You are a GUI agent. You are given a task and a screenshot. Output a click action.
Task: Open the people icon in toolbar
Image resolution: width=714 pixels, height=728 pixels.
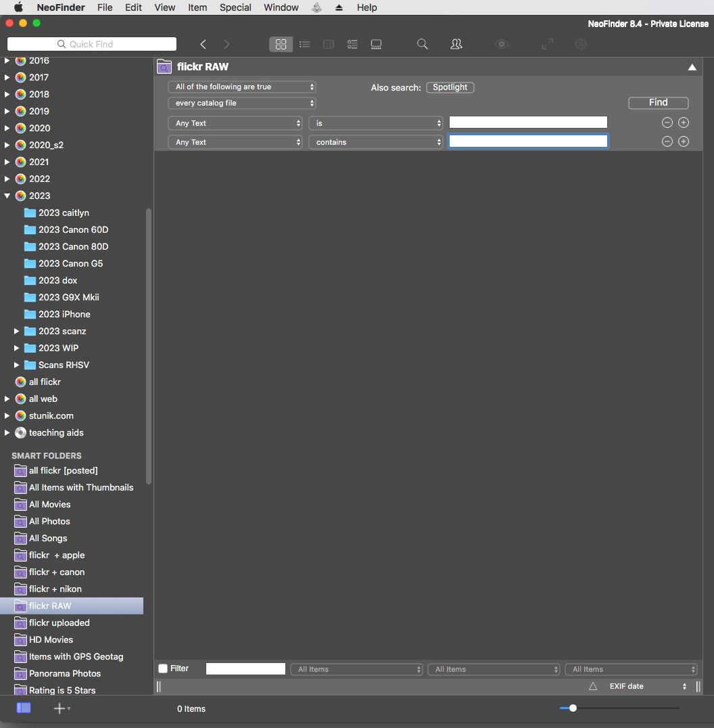[456, 44]
